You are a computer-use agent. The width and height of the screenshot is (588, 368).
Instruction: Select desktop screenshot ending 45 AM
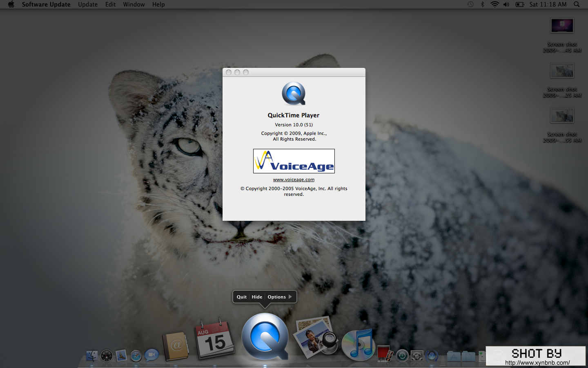(x=562, y=35)
